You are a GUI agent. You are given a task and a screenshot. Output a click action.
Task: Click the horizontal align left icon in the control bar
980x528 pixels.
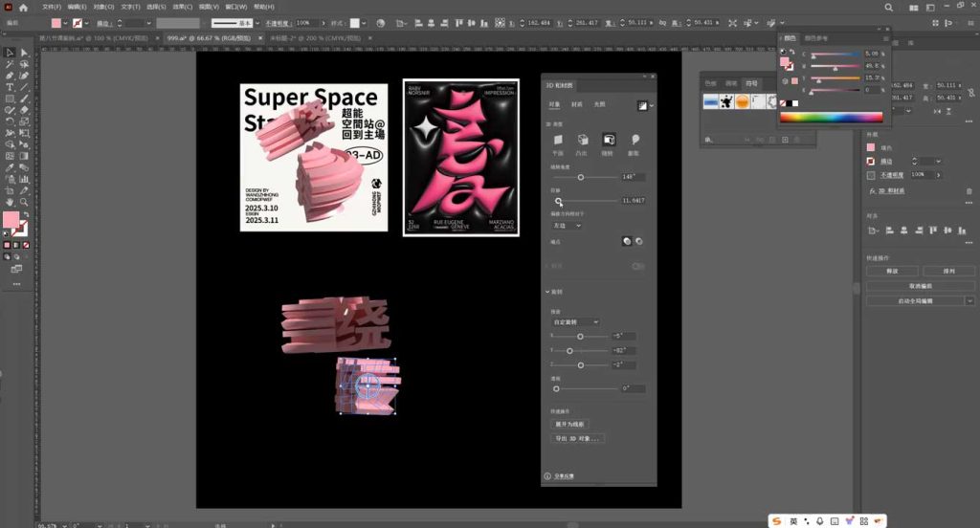pos(419,23)
